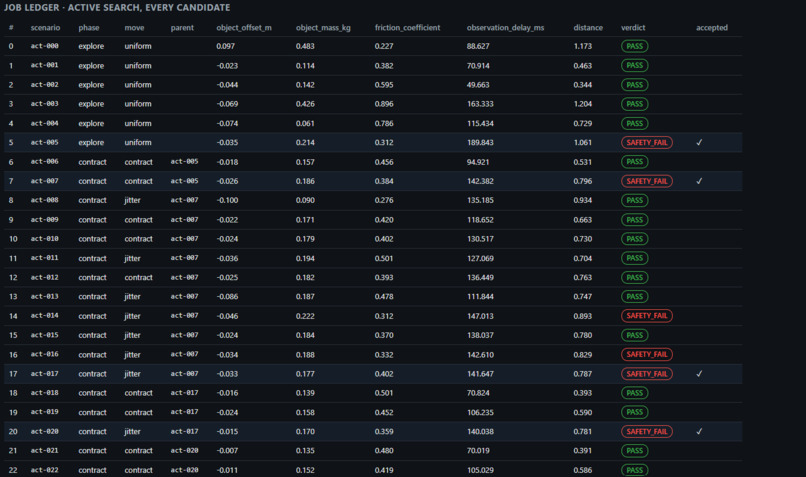Select scenario cell act-006

[44, 162]
